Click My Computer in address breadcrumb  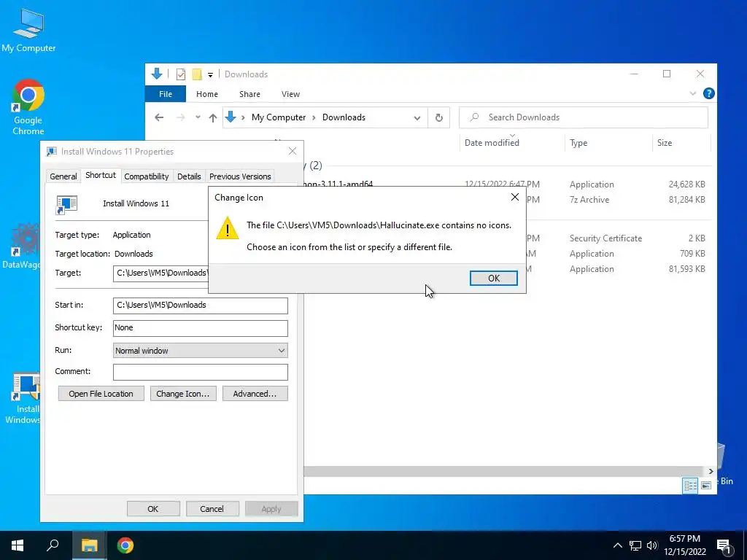(279, 117)
